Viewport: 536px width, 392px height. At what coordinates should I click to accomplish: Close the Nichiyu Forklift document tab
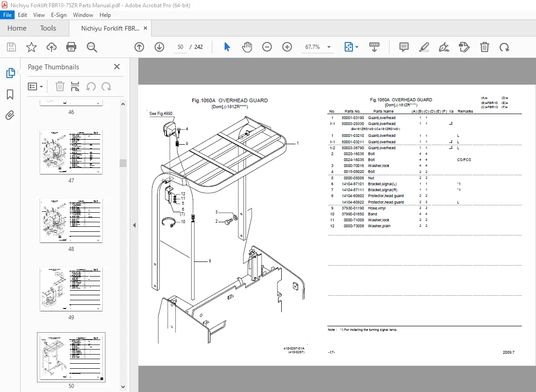(x=145, y=28)
